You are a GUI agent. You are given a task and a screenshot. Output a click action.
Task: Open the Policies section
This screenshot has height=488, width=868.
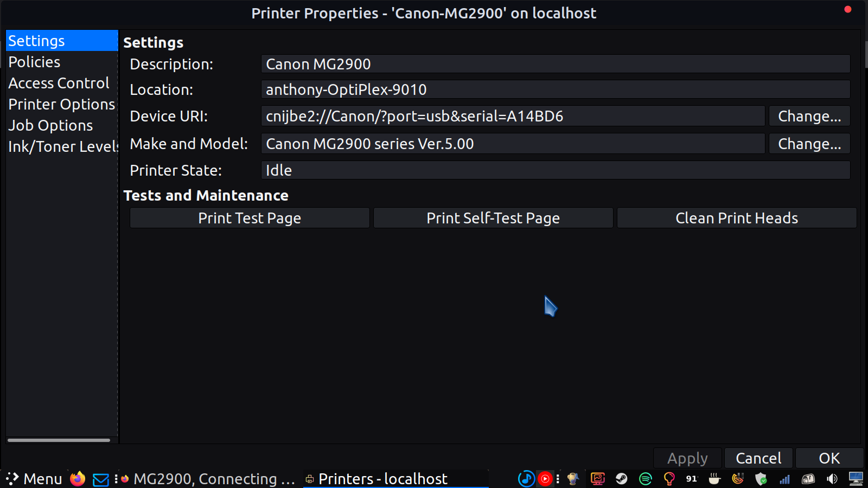coord(62,62)
